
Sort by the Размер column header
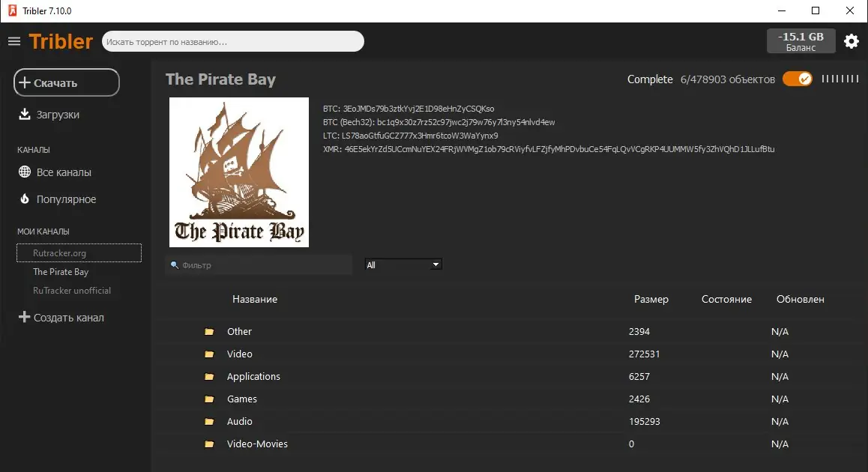click(x=651, y=300)
